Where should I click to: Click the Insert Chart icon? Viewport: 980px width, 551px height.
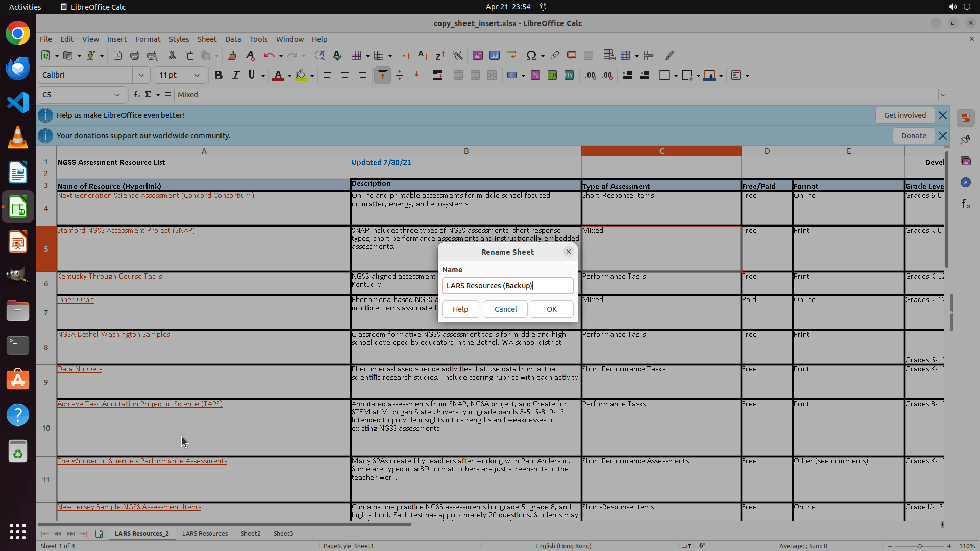point(494,55)
